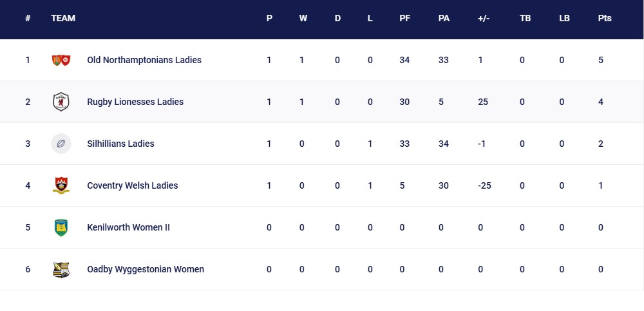The image size is (644, 311).
Task: Click the TB column header
Action: tap(525, 18)
